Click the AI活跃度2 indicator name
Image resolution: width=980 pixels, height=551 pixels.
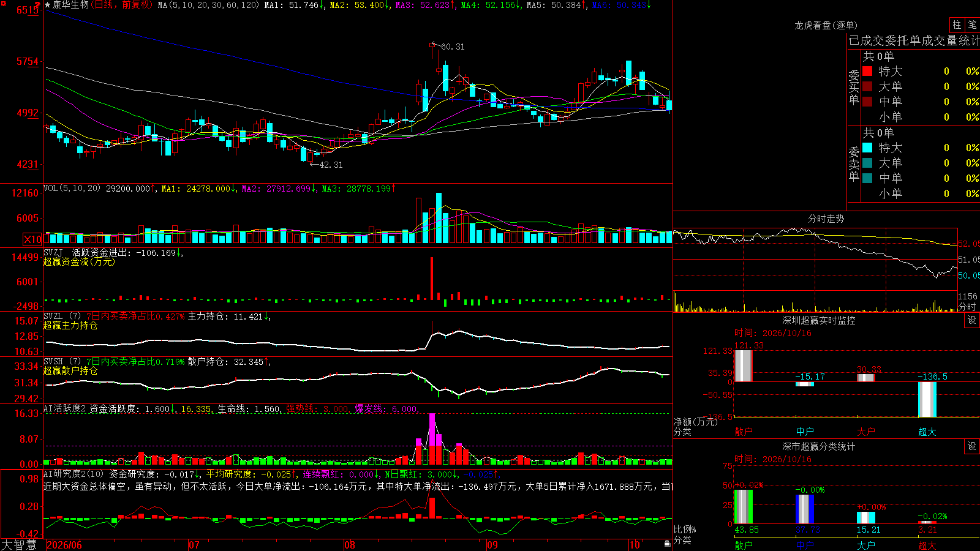pyautogui.click(x=65, y=408)
